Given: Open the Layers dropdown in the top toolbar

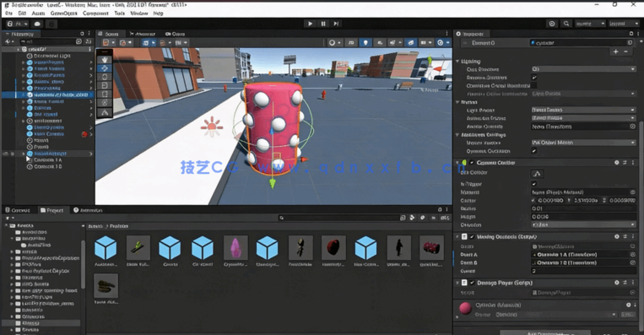Looking at the screenshot, I should [x=590, y=24].
